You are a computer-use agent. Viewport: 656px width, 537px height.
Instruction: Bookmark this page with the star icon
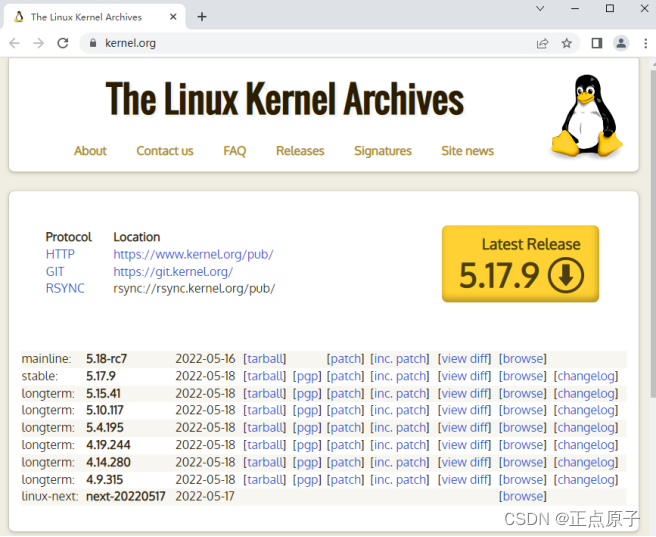click(566, 43)
